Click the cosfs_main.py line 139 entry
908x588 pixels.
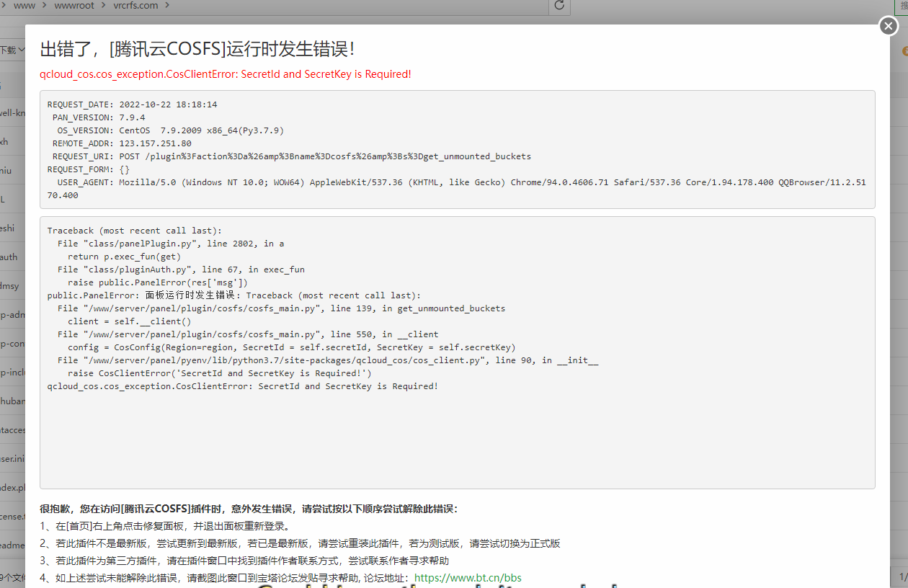tap(282, 308)
